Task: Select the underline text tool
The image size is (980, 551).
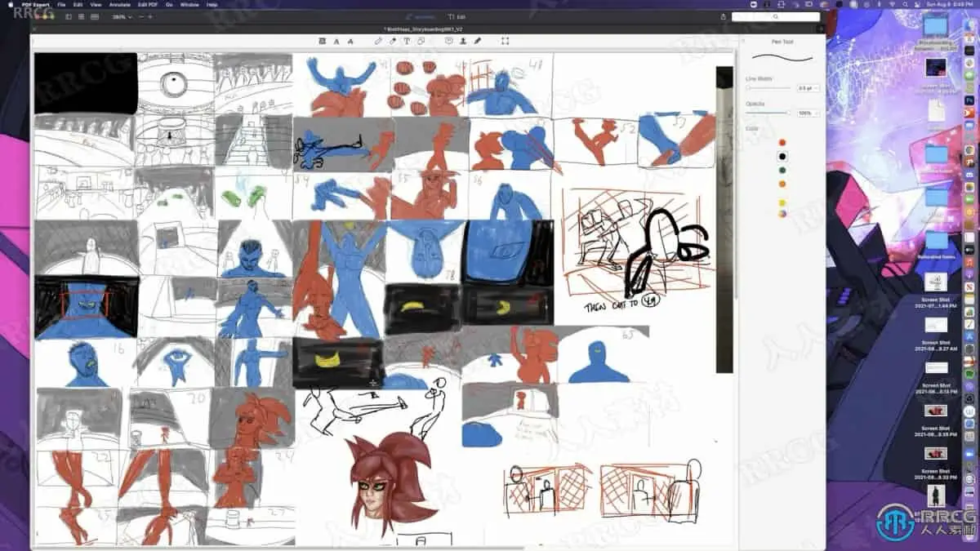Action: pyautogui.click(x=336, y=41)
